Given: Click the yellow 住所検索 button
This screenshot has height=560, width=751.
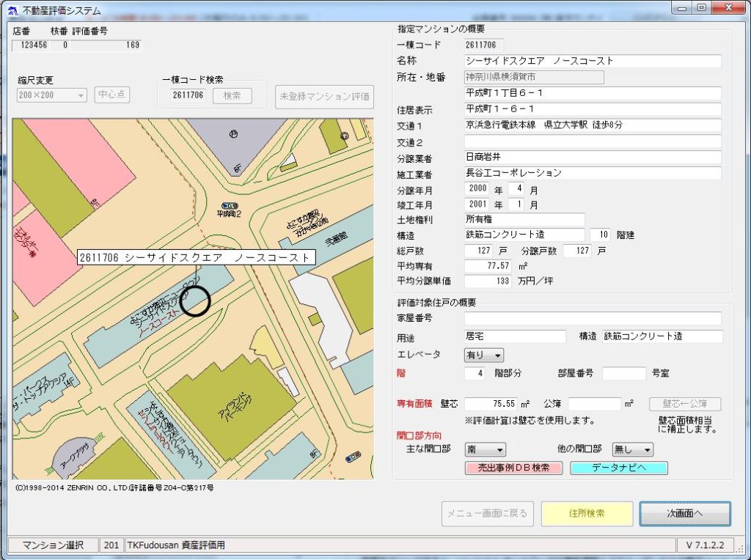Looking at the screenshot, I should pos(586,514).
